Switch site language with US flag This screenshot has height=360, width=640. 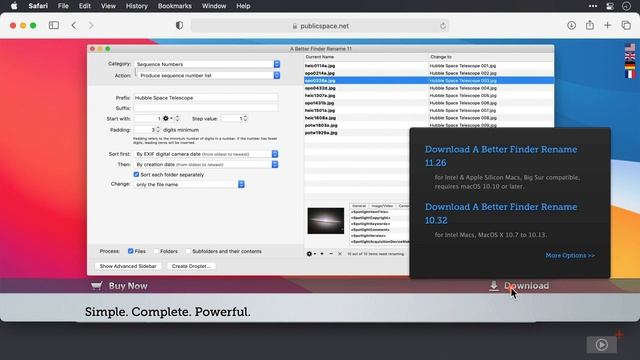[x=630, y=47]
